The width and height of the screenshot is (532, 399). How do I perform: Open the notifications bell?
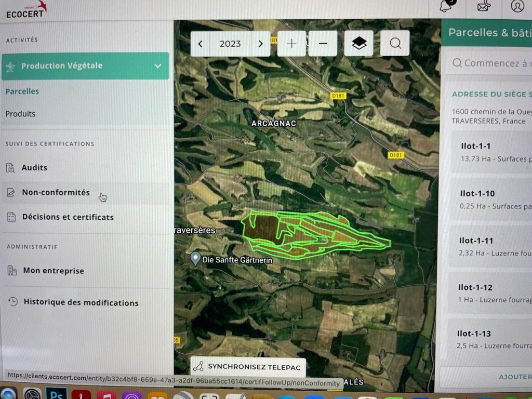[446, 6]
